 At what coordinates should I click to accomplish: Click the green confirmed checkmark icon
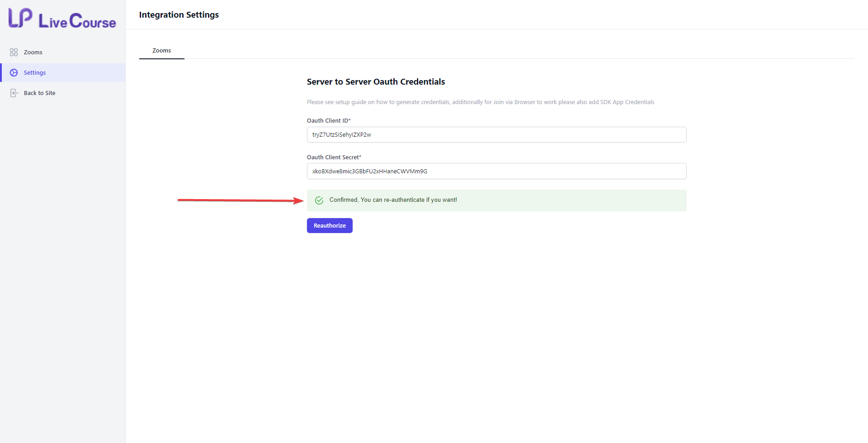coord(319,200)
